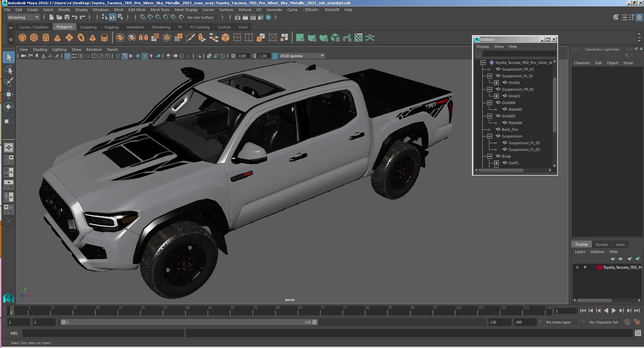Select the Multi-Cut knife tool on shelf
The height and width of the screenshot is (348, 644).
click(190, 38)
